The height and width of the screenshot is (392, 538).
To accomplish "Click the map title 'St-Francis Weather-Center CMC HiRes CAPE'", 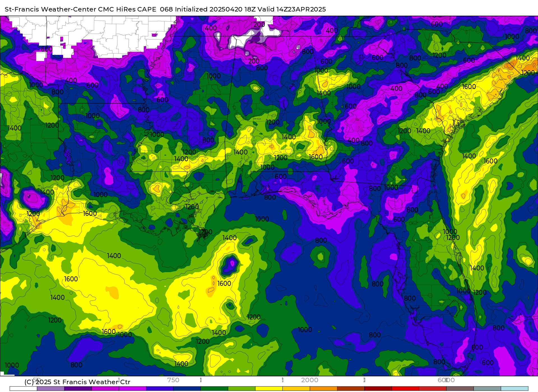I will click(80, 9).
